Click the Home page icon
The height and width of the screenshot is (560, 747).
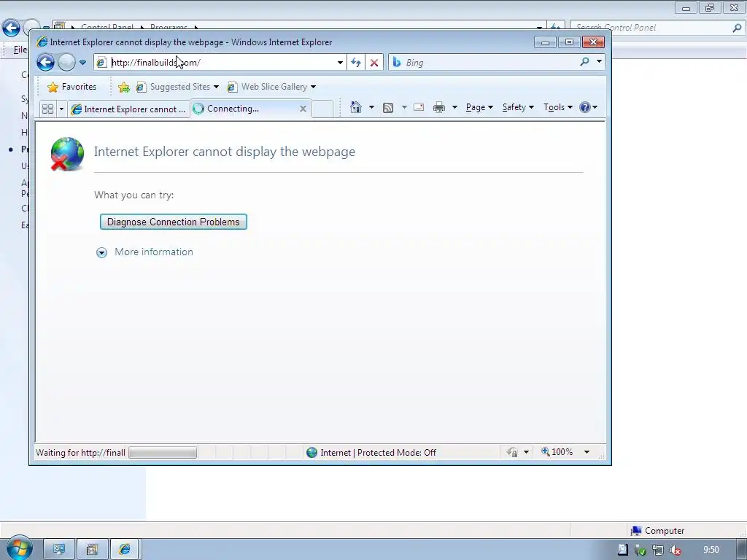point(356,107)
